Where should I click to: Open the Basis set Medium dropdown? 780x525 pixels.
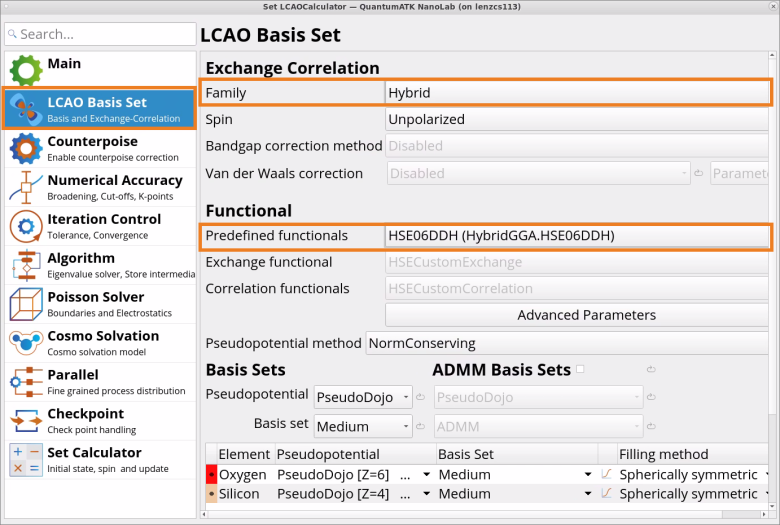(x=362, y=427)
